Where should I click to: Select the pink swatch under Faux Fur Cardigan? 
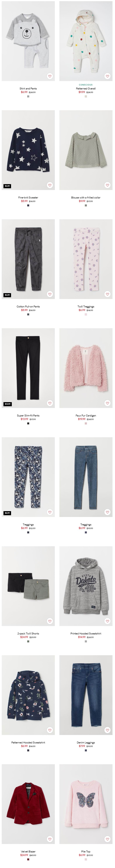tap(86, 424)
